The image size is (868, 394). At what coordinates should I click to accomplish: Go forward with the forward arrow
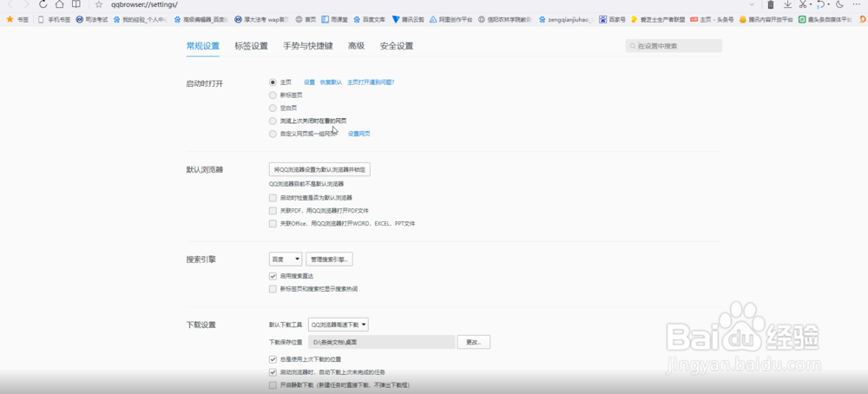point(26,4)
